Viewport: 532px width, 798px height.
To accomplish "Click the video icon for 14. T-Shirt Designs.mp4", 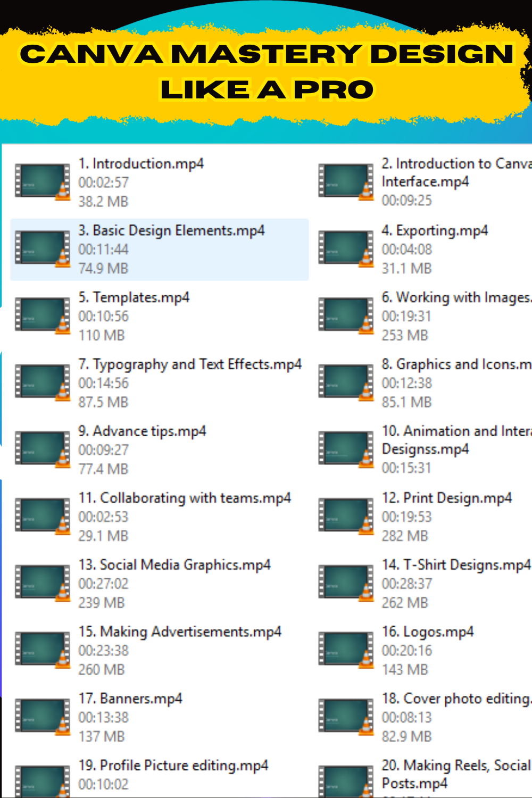I will coord(346,584).
